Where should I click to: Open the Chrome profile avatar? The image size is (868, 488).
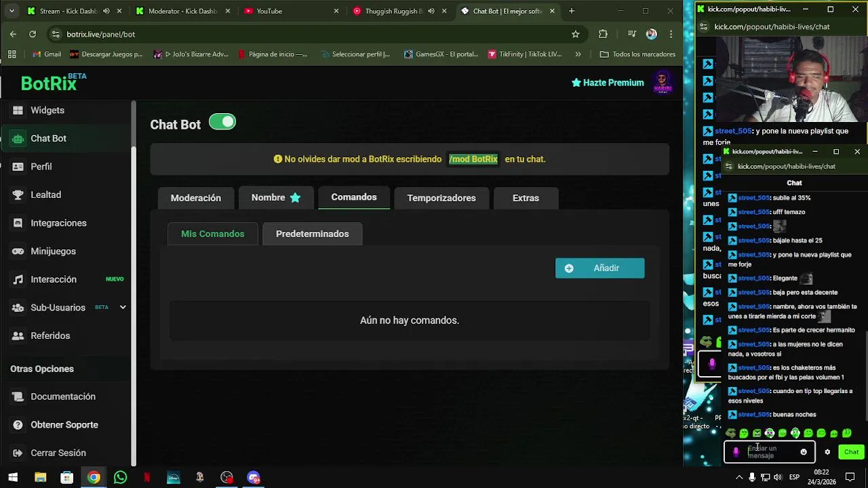pyautogui.click(x=651, y=34)
